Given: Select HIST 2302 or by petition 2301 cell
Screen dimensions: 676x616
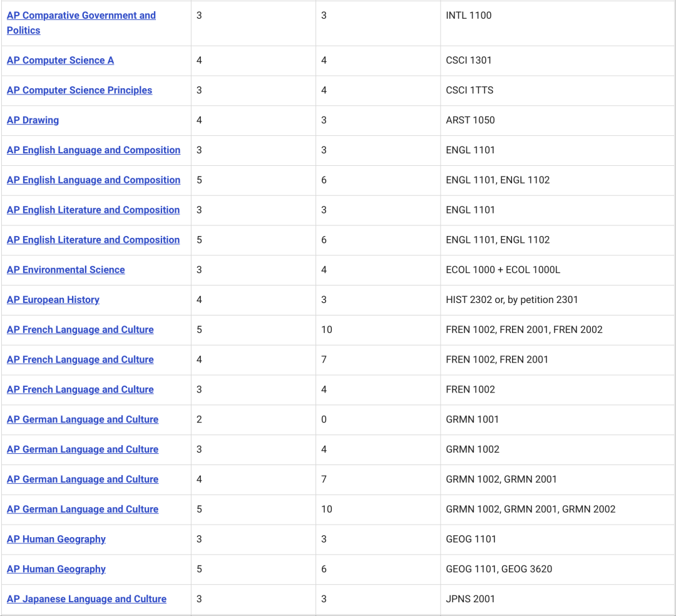Looking at the screenshot, I should 557,300.
